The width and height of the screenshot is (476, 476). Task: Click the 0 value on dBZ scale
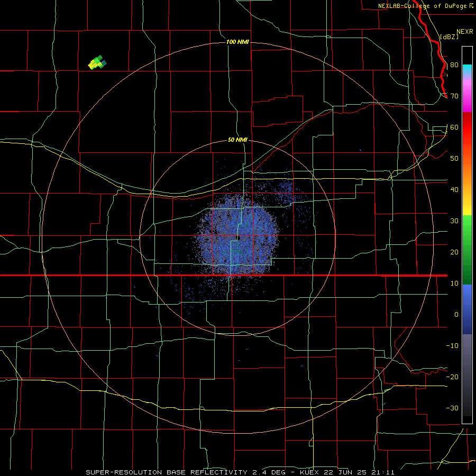point(456,315)
